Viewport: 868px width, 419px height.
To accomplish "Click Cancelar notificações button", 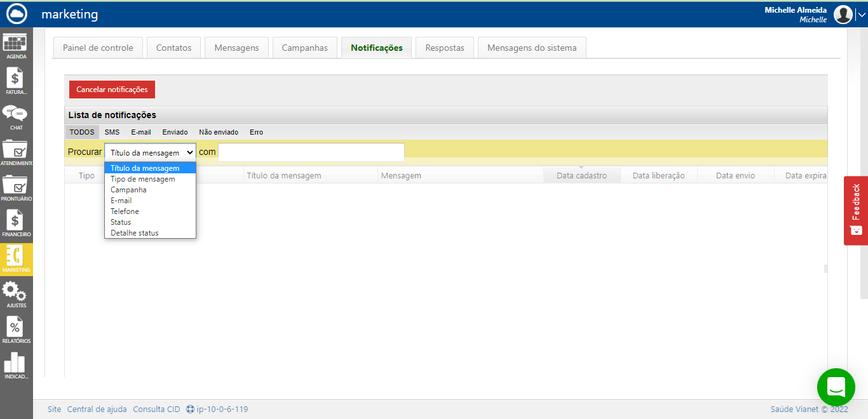I will [112, 90].
